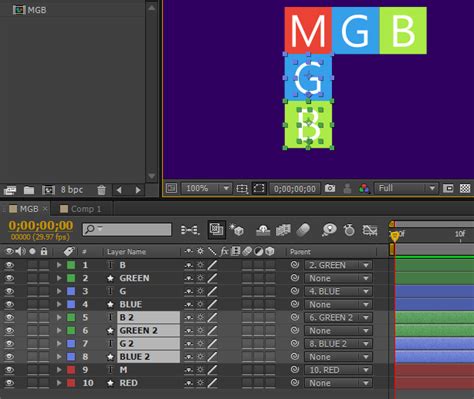Close the MGB timeline tab
Screen dimensions: 474x399
(45, 209)
